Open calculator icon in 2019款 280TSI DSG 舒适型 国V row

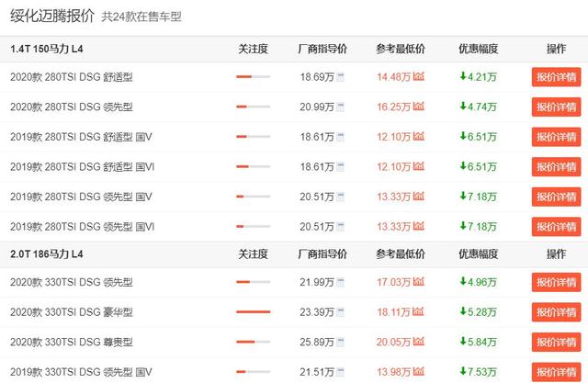341,137
